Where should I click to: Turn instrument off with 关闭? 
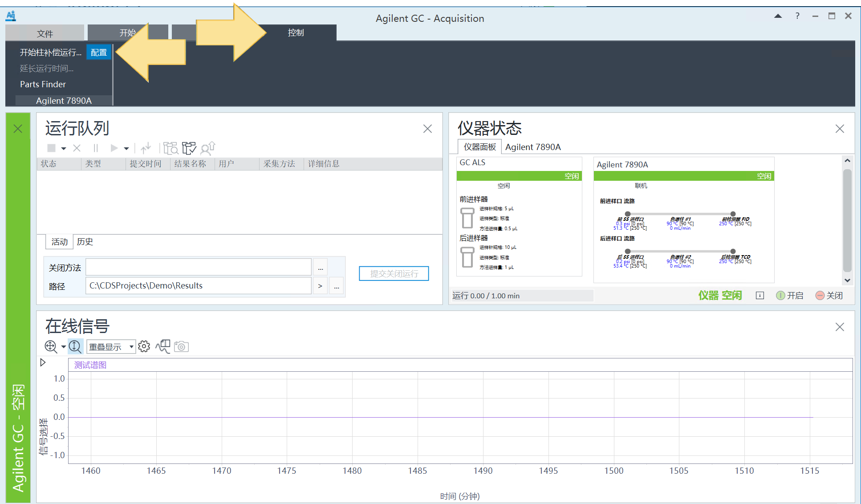(x=829, y=296)
